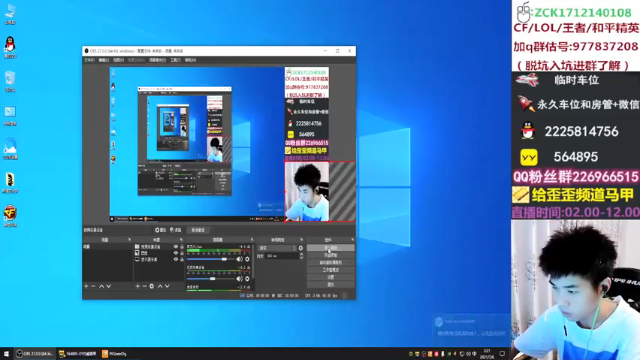Open This PC desktop icon
640x360 pixels.
tap(10, 13)
